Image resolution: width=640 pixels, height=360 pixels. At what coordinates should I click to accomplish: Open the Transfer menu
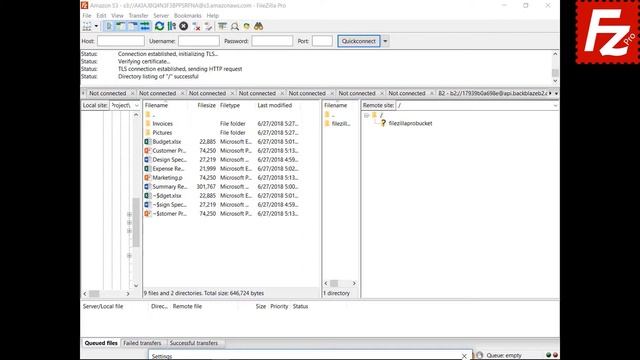pos(138,16)
